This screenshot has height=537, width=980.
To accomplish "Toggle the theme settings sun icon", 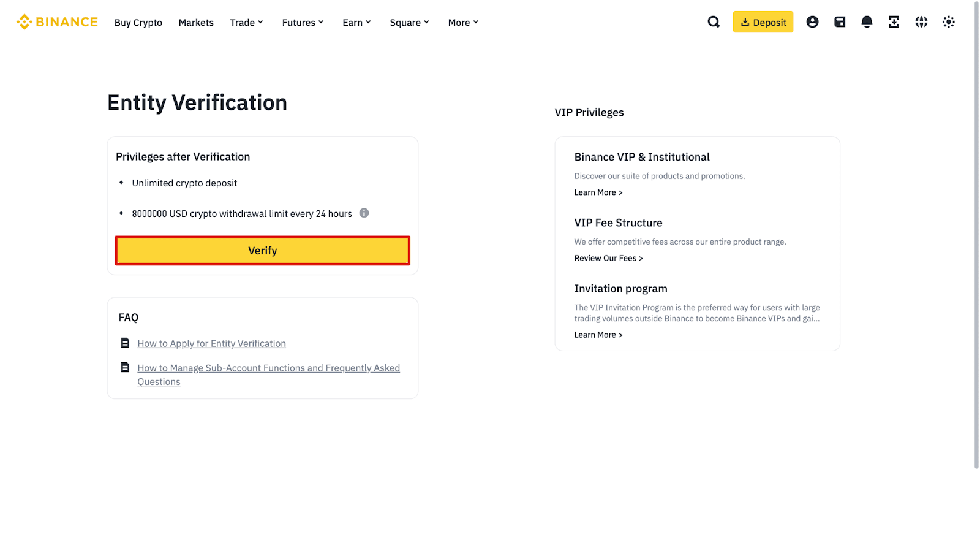I will 948,22.
